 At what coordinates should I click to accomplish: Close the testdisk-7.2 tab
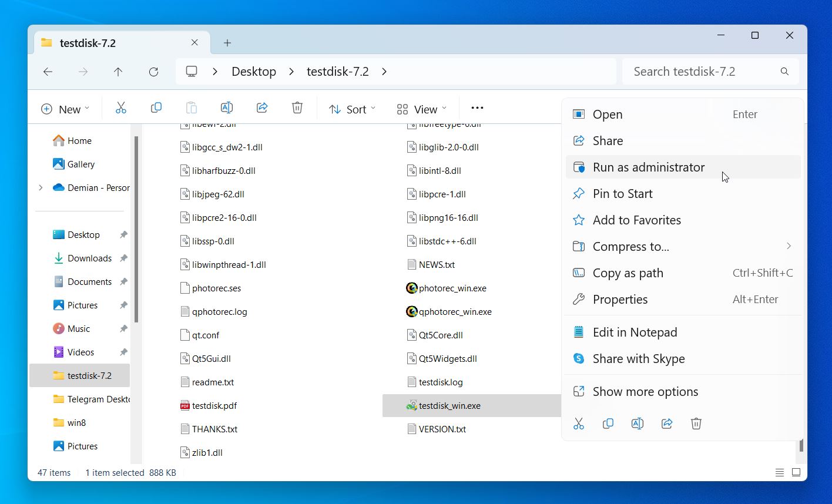194,43
